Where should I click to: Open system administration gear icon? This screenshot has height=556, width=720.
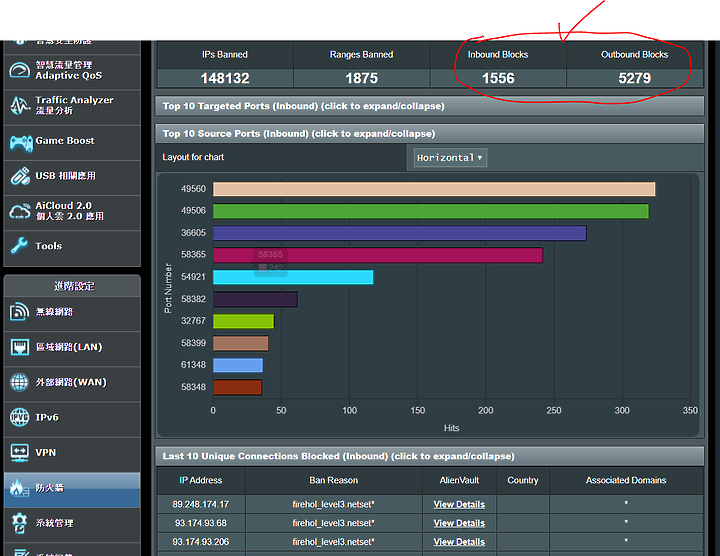[19, 523]
